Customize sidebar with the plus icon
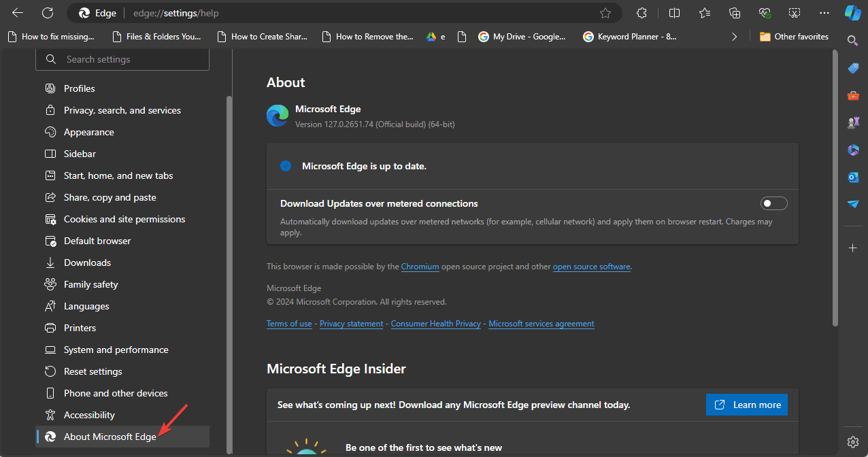Viewport: 868px width, 457px height. click(x=853, y=248)
